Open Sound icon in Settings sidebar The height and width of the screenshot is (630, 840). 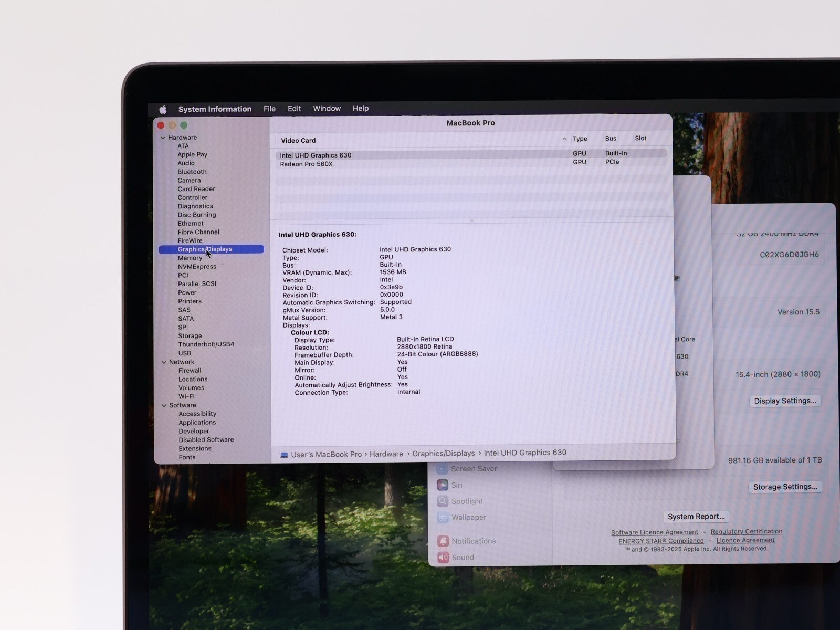pos(443,558)
